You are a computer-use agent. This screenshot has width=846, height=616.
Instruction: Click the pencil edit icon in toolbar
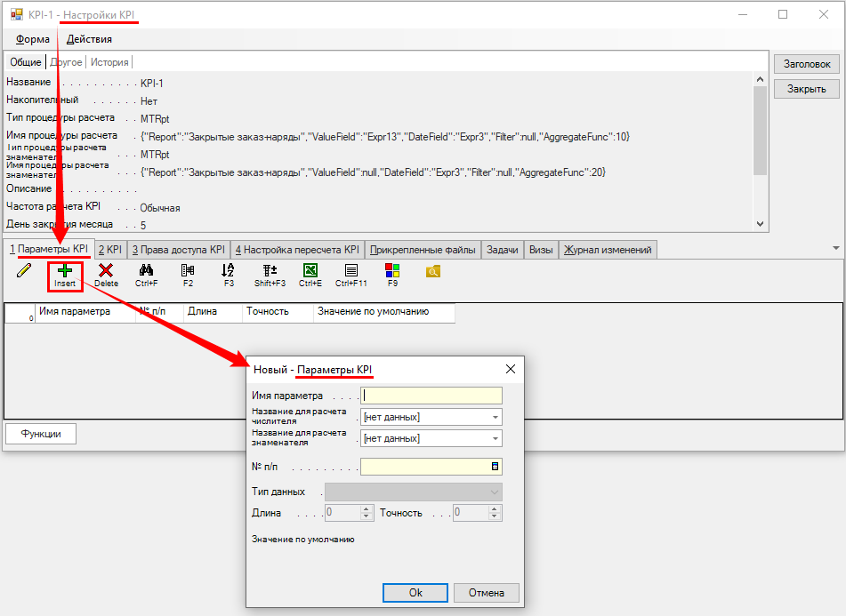click(24, 271)
